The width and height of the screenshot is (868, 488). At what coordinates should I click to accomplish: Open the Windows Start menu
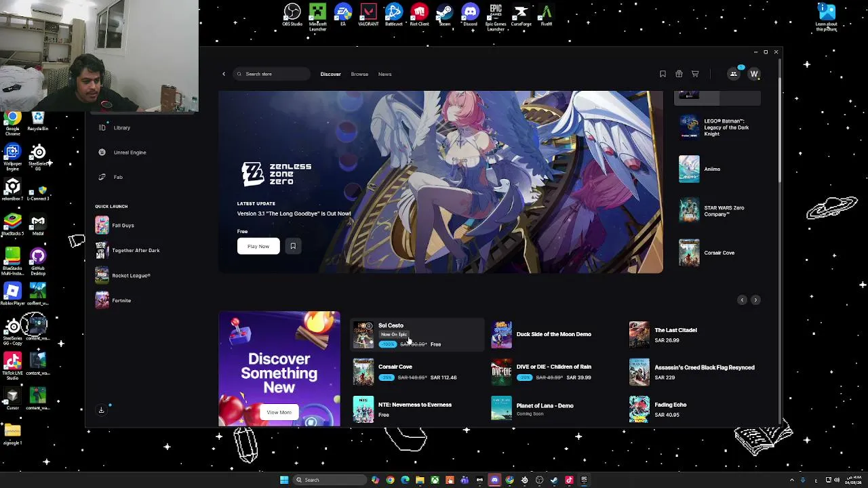(x=284, y=480)
